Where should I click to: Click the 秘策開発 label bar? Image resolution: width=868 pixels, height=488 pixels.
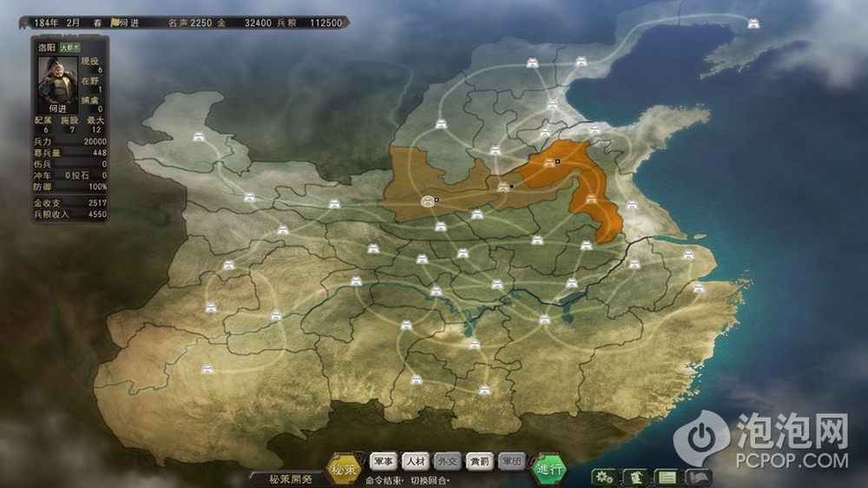291,479
